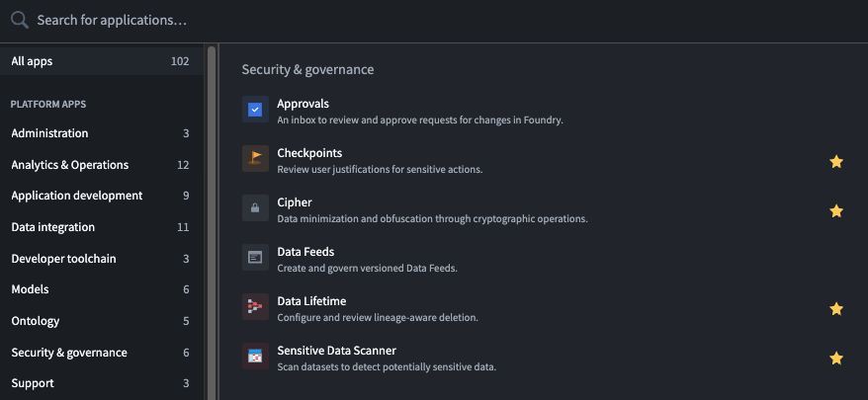Open the Data Lifetime application title
The image size is (868, 400).
click(x=311, y=301)
